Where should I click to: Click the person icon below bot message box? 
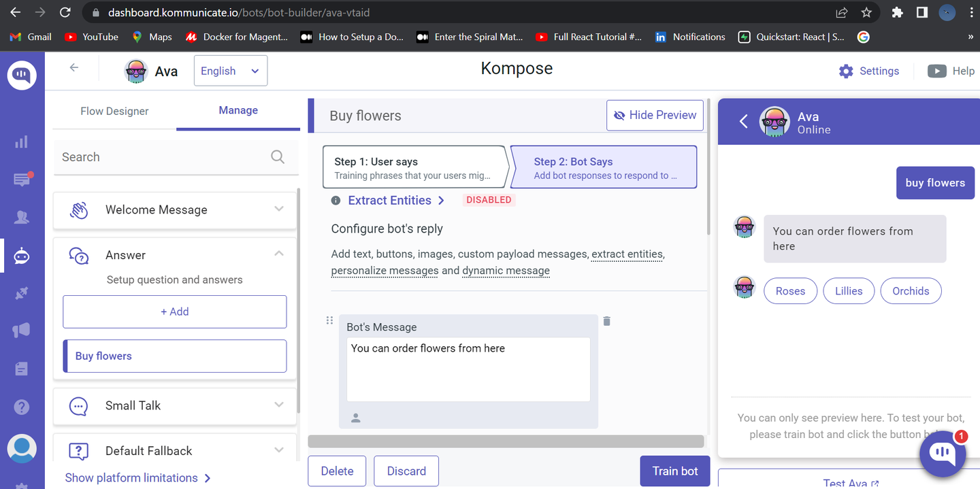[355, 418]
